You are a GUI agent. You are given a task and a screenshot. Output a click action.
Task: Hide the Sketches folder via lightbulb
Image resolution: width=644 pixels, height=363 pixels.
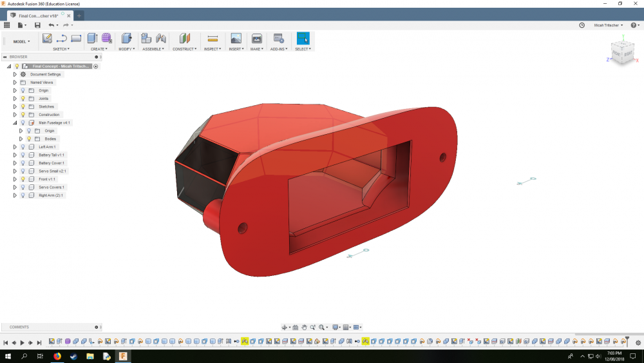point(23,106)
